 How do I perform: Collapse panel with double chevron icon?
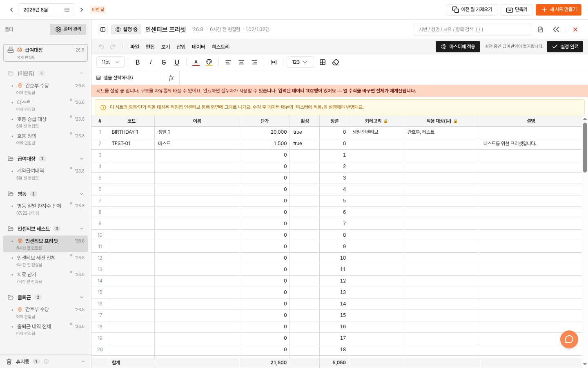coord(556,29)
